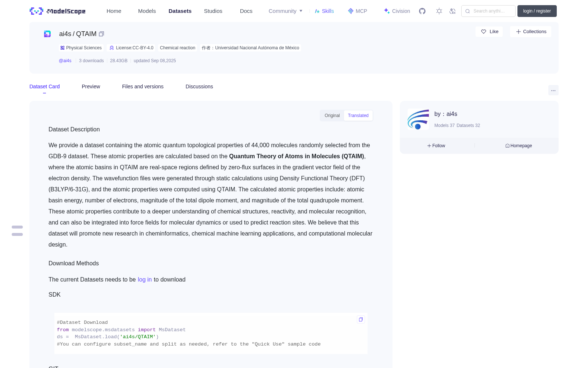
Task: Click the ModelScope logo
Action: [x=58, y=11]
